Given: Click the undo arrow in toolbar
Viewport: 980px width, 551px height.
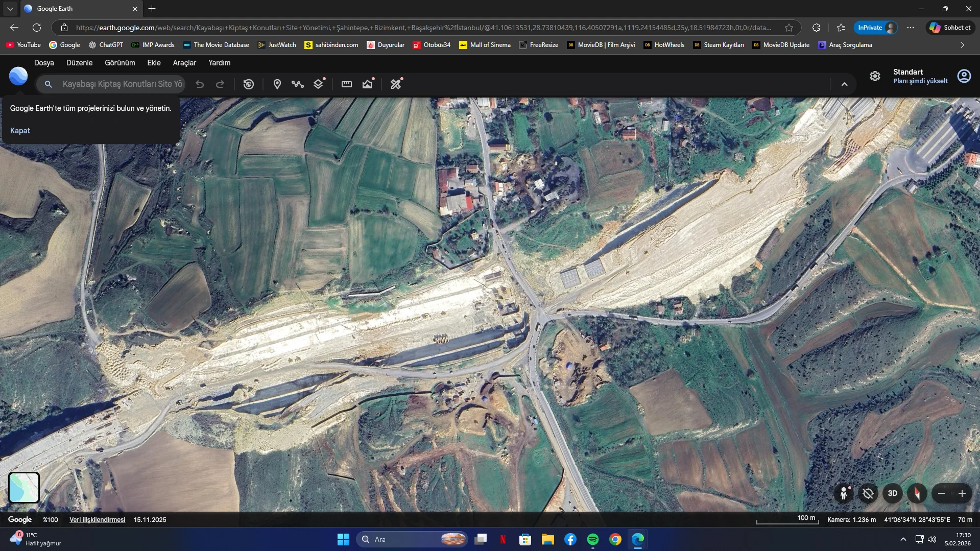Looking at the screenshot, I should pos(200,84).
